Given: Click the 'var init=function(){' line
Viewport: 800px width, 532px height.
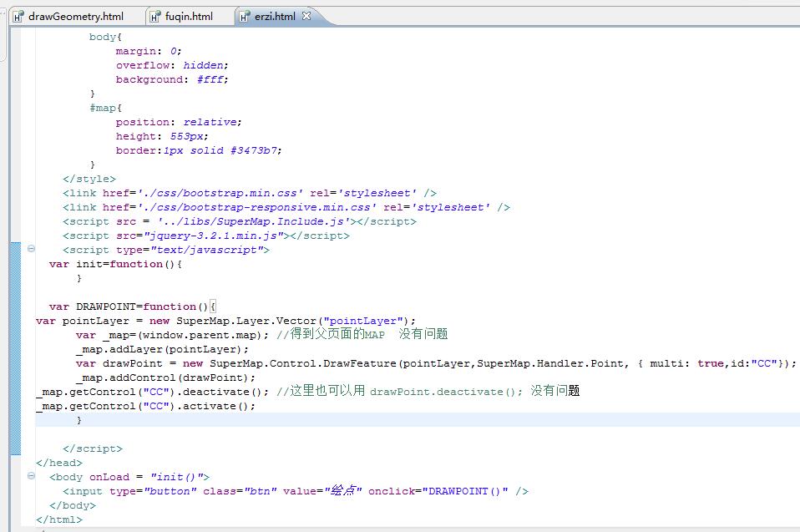Looking at the screenshot, I should [115, 264].
